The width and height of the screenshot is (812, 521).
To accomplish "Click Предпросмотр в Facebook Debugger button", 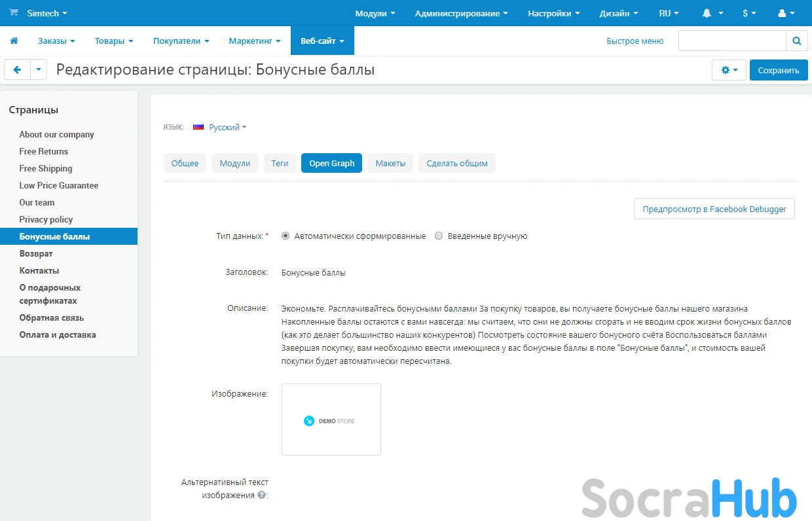I will tap(714, 209).
